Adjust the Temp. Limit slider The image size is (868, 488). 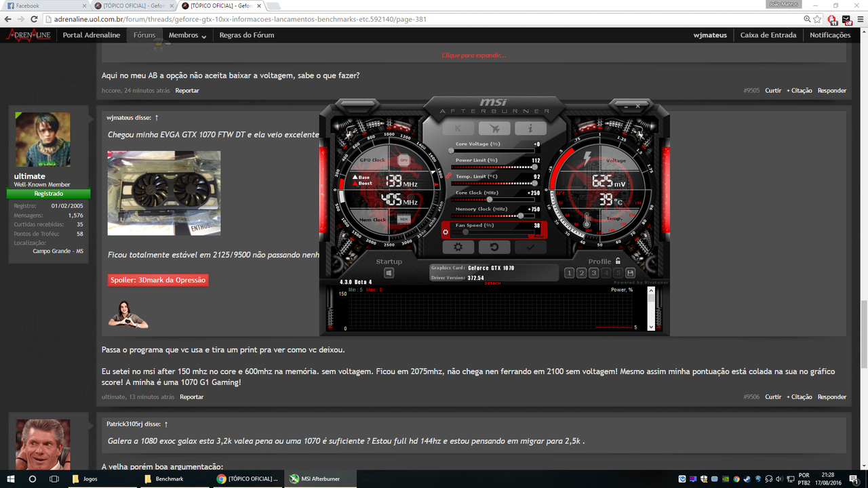[x=494, y=183]
